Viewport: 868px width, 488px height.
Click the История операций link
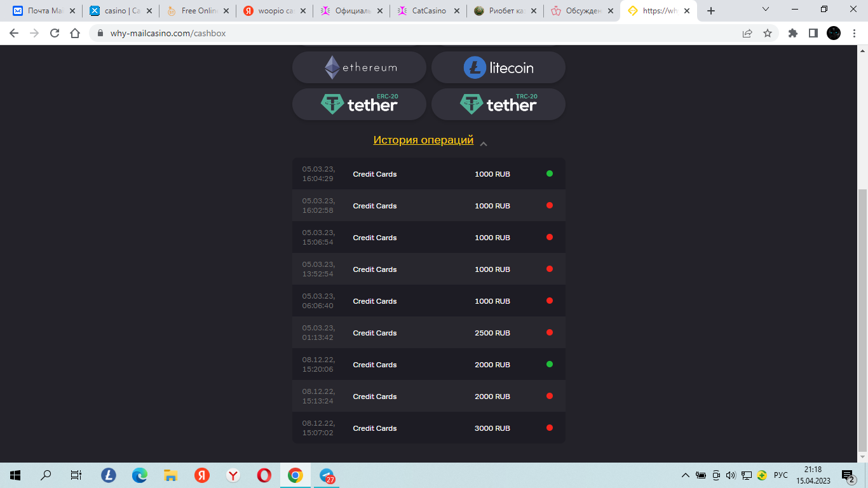423,140
